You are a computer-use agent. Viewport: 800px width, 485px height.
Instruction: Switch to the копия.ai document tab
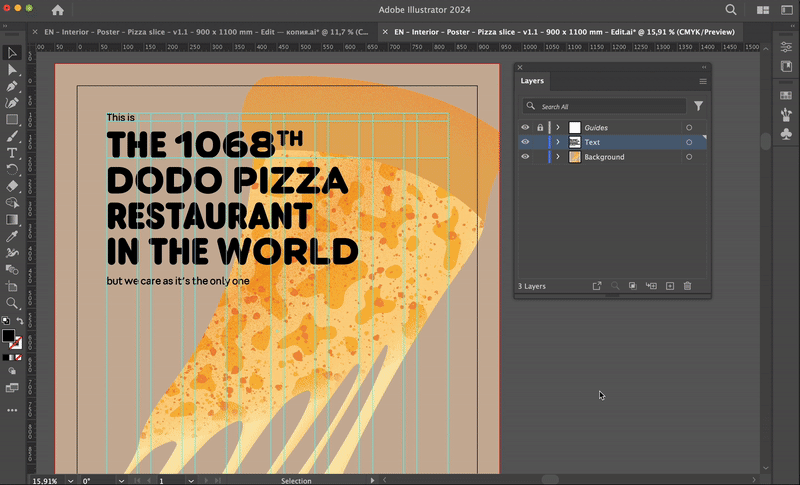tap(206, 32)
